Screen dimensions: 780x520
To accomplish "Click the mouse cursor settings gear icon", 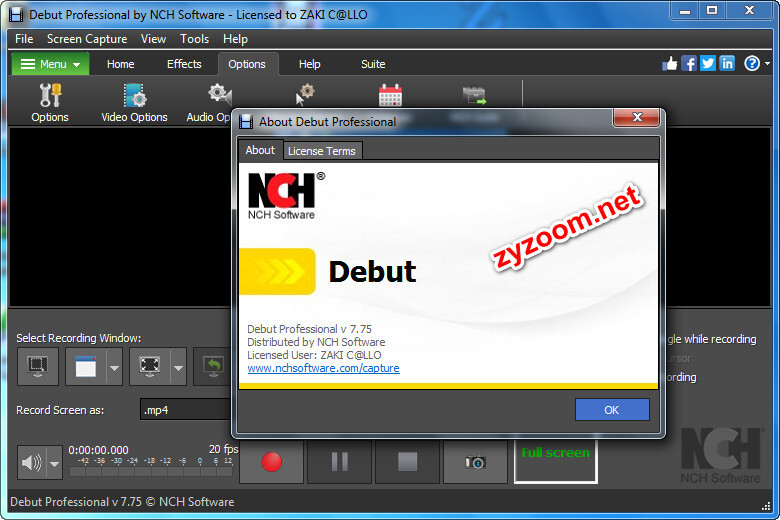I will click(304, 94).
